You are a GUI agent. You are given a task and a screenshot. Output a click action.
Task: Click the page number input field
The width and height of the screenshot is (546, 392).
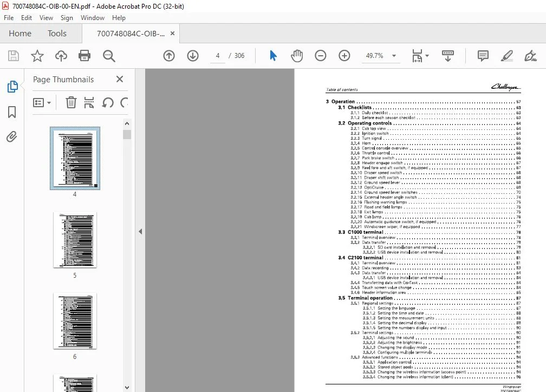click(218, 56)
